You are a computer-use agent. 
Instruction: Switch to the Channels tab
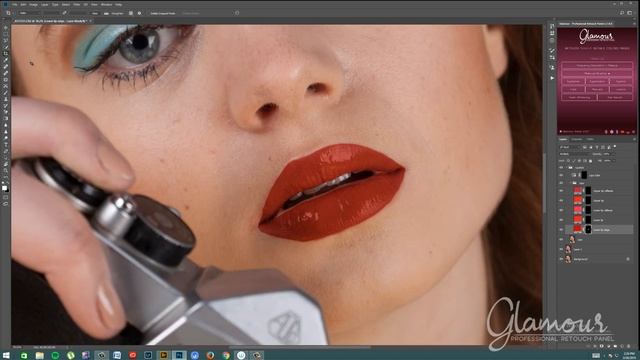coord(577,139)
